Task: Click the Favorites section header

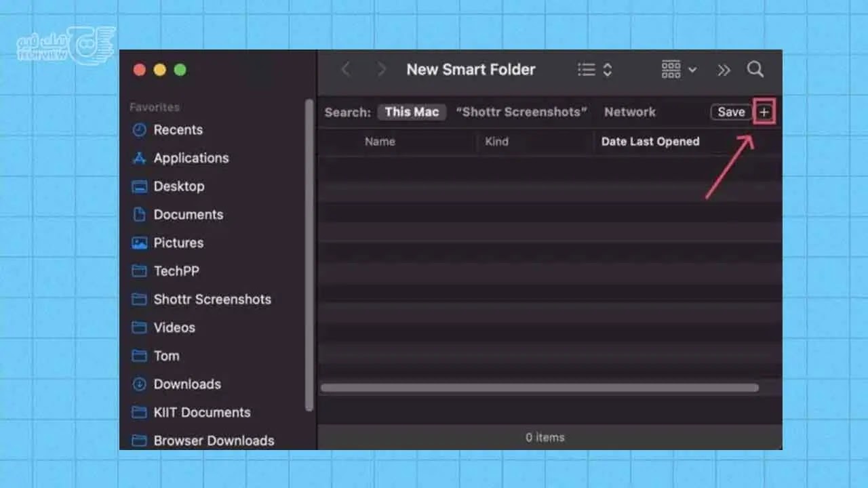Action: point(155,107)
